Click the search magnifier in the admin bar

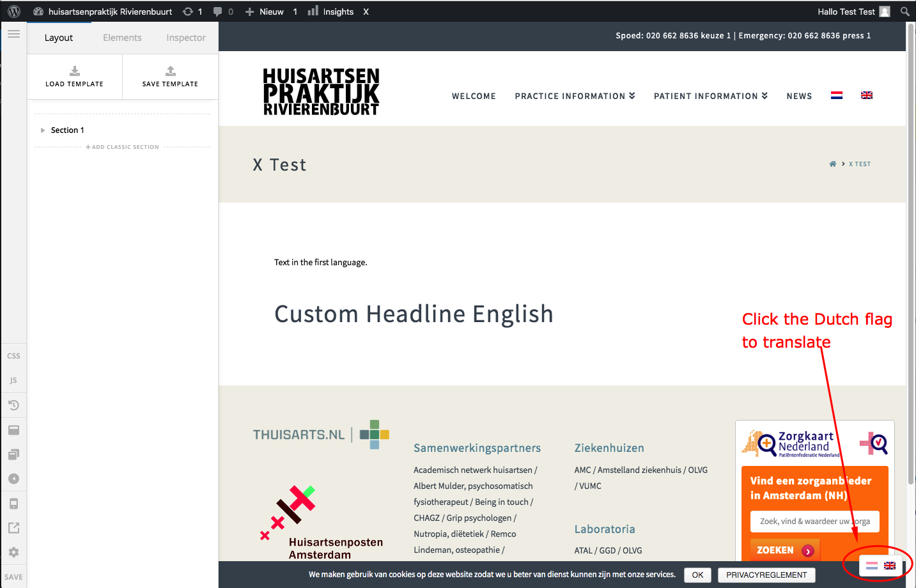coord(904,12)
